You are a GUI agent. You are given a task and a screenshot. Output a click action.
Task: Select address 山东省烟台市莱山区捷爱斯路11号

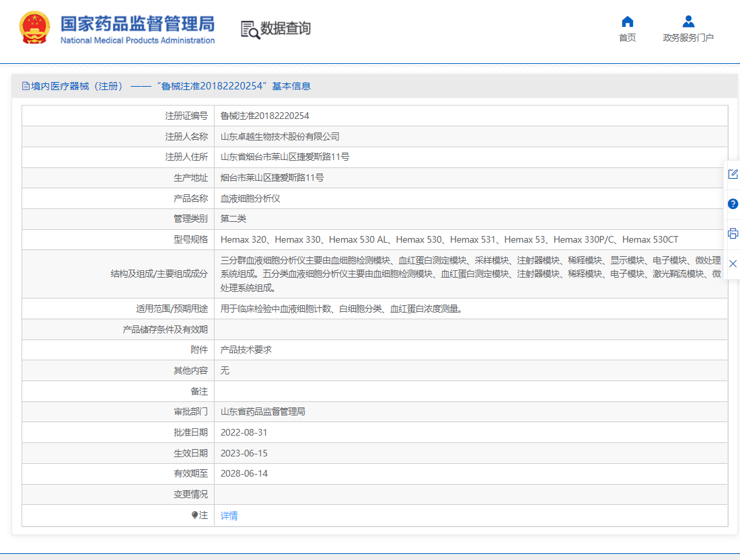[x=285, y=157]
